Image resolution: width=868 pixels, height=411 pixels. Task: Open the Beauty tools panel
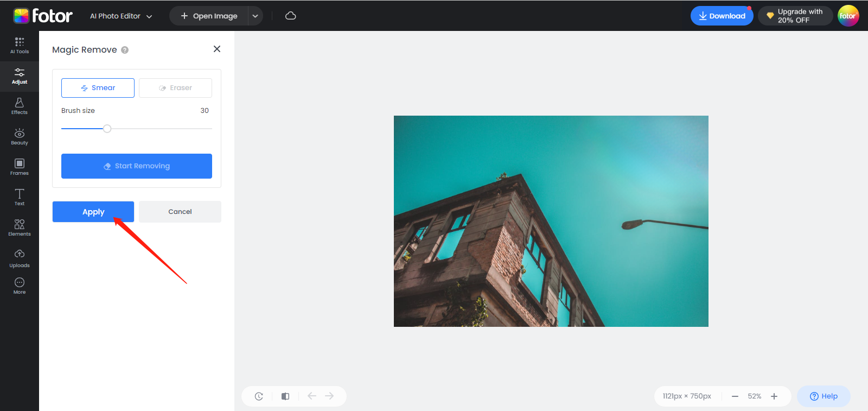pos(20,137)
